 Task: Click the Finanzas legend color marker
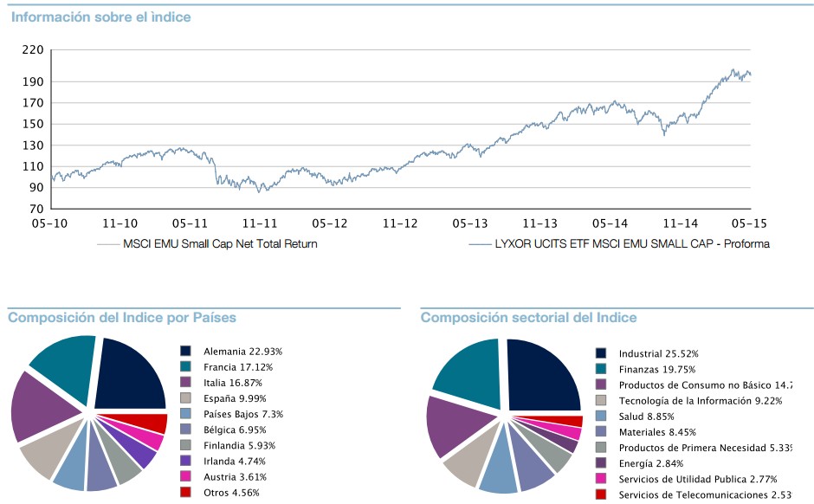tap(602, 370)
